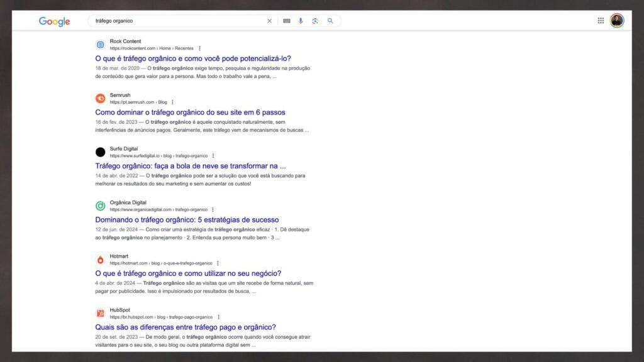
Task: Click the Hotmart flame favicon
Action: (x=100, y=260)
